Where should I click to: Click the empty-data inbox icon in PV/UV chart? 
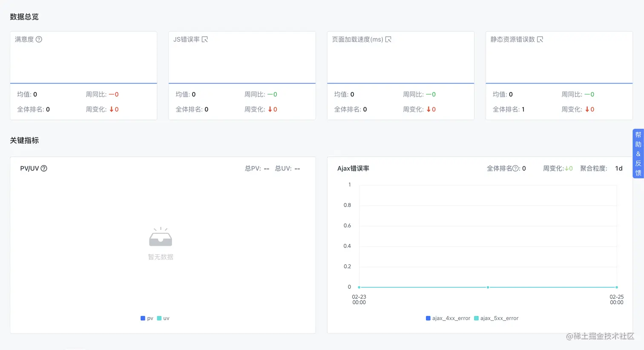pyautogui.click(x=161, y=238)
